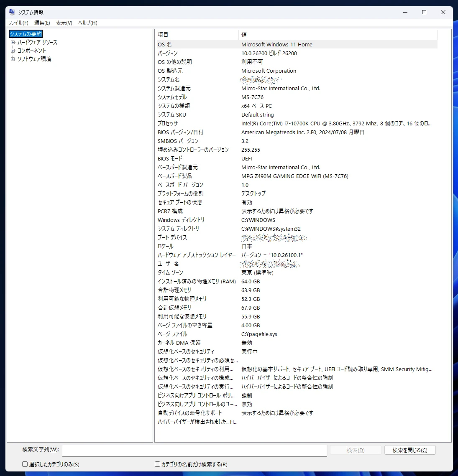Select システムの要約 in the tree
Screen dimensions: 458x476
(26, 34)
